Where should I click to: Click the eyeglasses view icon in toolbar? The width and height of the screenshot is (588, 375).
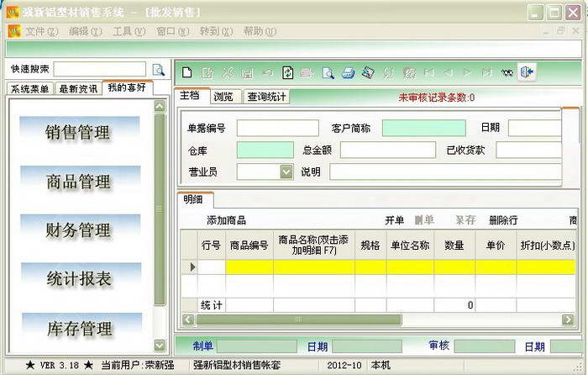(507, 72)
